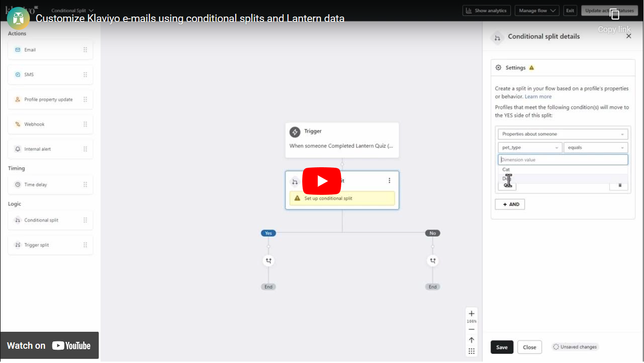Zoom in on the flow canvas
Viewport: 644px width, 363px height.
(x=471, y=313)
